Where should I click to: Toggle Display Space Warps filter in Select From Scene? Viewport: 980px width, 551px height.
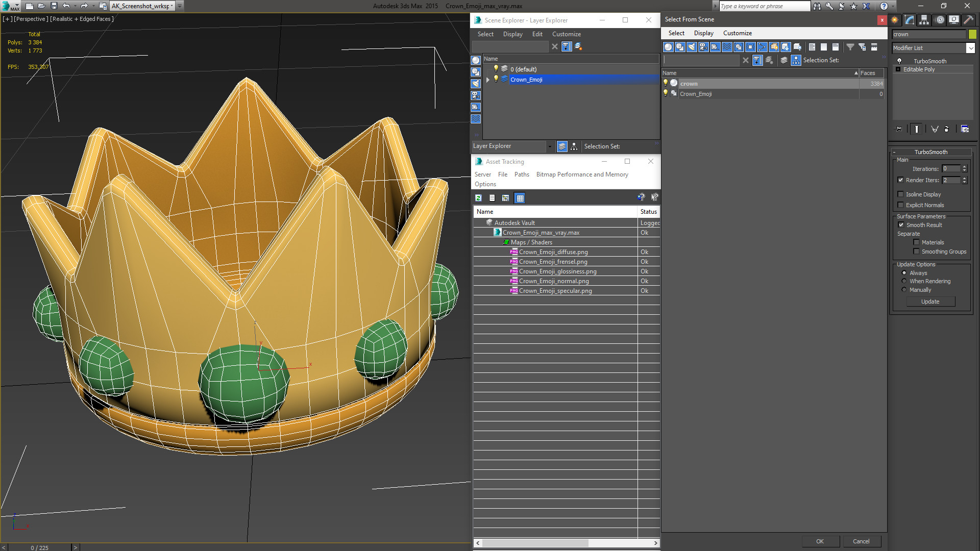click(x=727, y=47)
